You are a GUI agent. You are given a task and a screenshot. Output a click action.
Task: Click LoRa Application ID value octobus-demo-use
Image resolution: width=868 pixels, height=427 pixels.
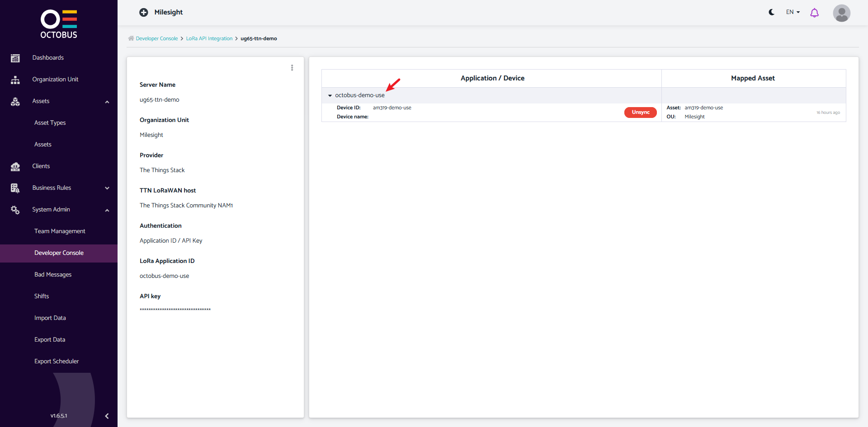(x=165, y=276)
